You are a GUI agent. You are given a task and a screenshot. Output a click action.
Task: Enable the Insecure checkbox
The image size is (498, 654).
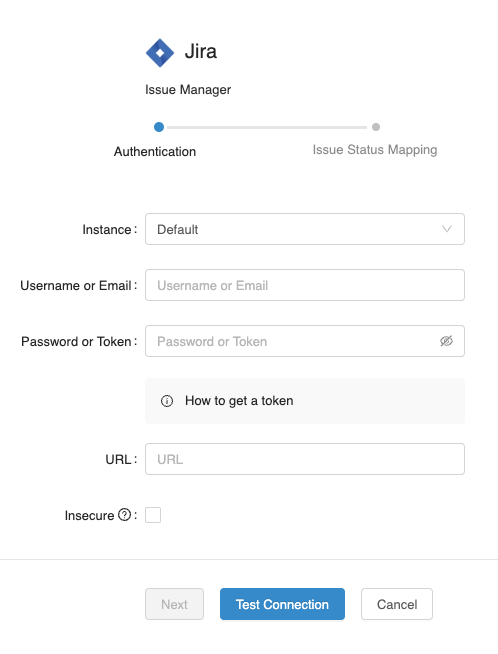(x=153, y=515)
